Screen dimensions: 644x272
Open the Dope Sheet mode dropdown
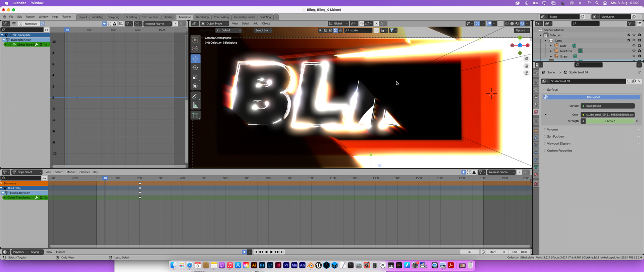point(27,172)
